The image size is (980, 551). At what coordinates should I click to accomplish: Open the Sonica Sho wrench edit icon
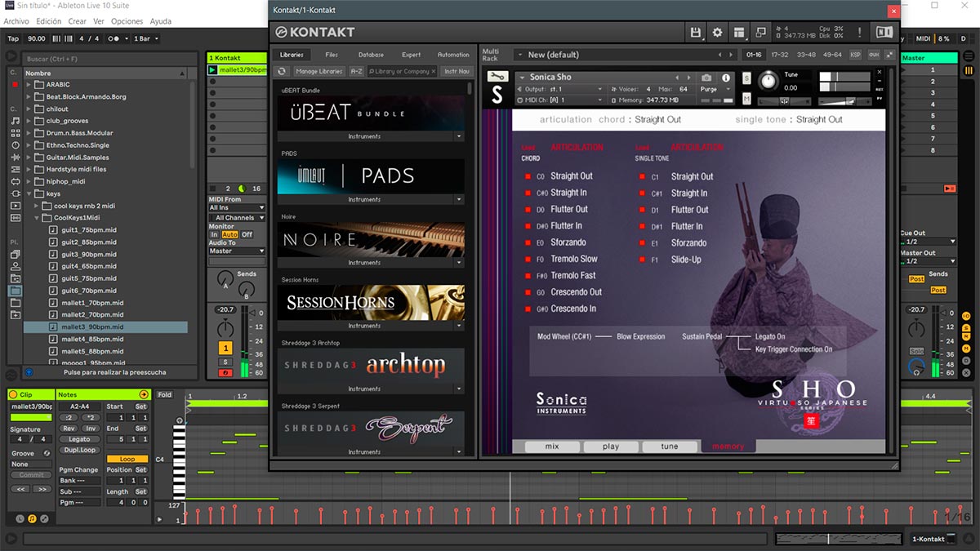[x=497, y=77]
